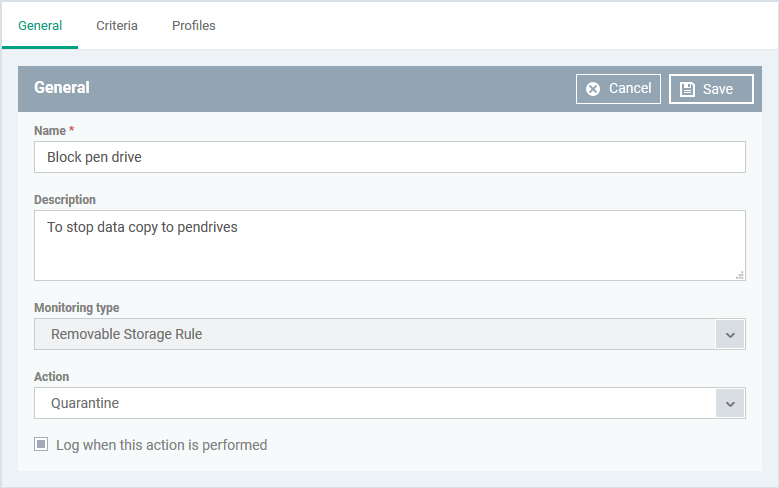
Task: Switch to the Criteria tab
Action: pyautogui.click(x=117, y=25)
